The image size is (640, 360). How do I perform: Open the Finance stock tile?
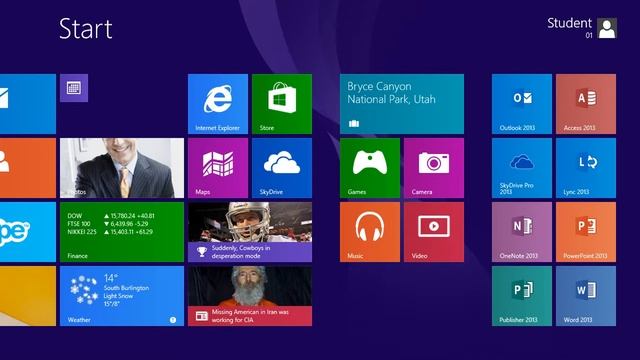click(122, 232)
